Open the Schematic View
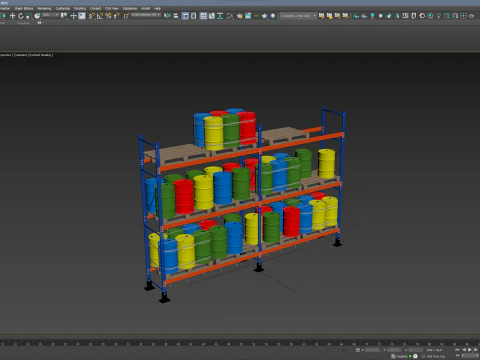 point(220,16)
